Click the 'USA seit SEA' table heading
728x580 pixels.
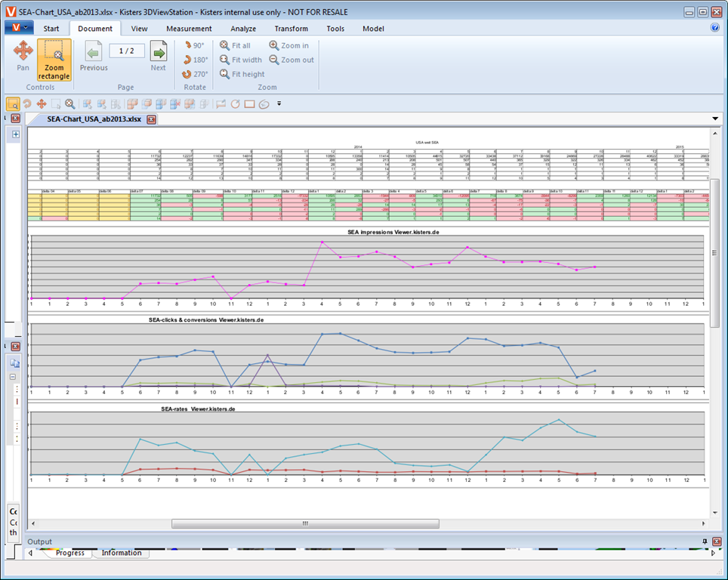pyautogui.click(x=427, y=143)
